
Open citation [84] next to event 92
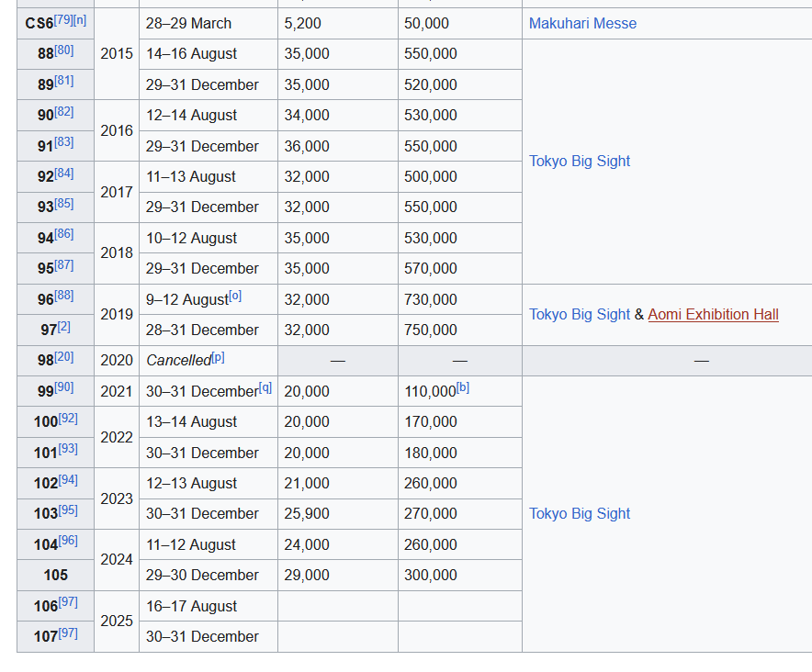(64, 173)
